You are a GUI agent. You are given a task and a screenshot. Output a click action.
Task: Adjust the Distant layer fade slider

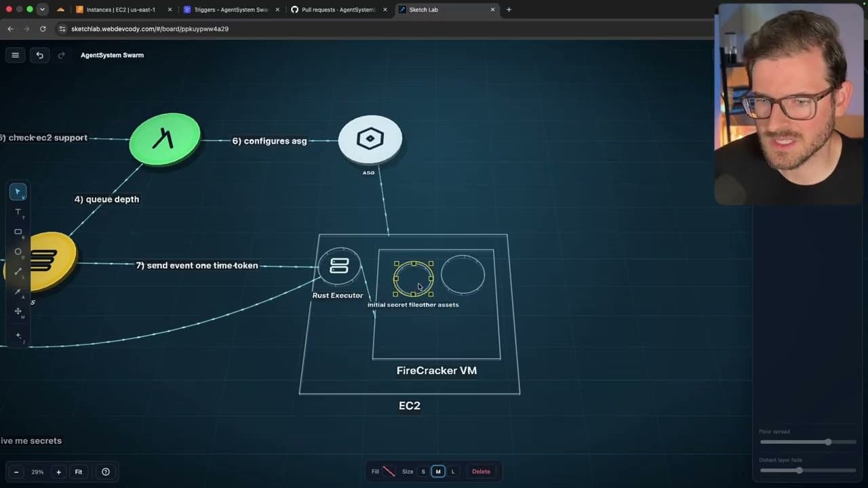[808, 470]
